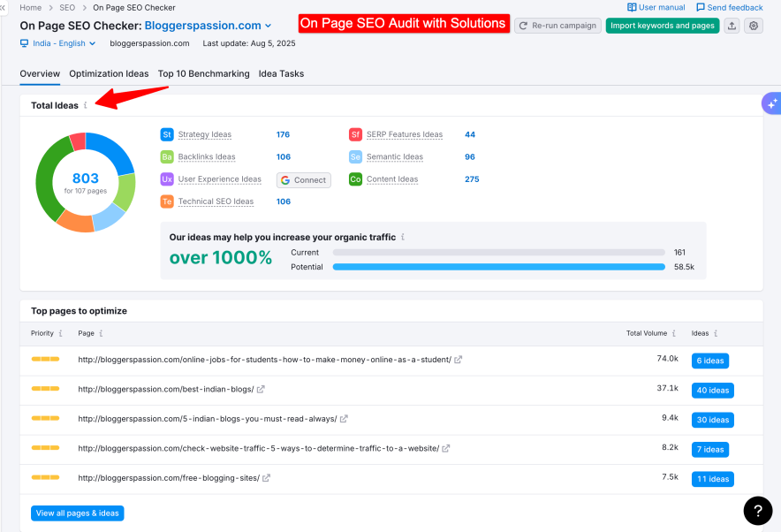Click View all pages & ideas
The width and height of the screenshot is (781, 532).
[x=77, y=513]
